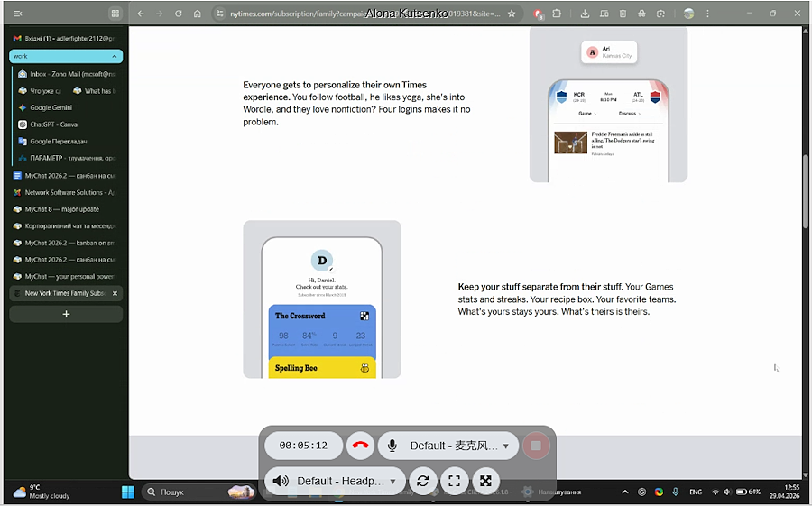The width and height of the screenshot is (812, 506).
Task: Open the clock showing 12:55
Action: click(785, 492)
